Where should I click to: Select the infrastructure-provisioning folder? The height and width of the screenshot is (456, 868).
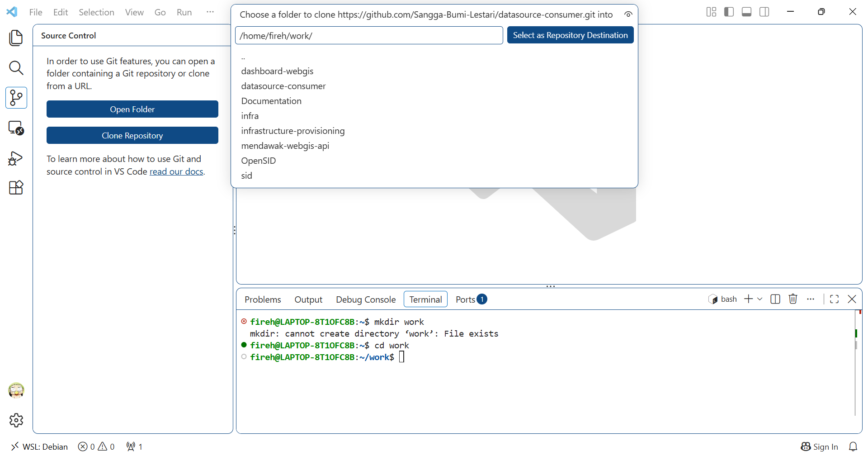(x=434, y=131)
